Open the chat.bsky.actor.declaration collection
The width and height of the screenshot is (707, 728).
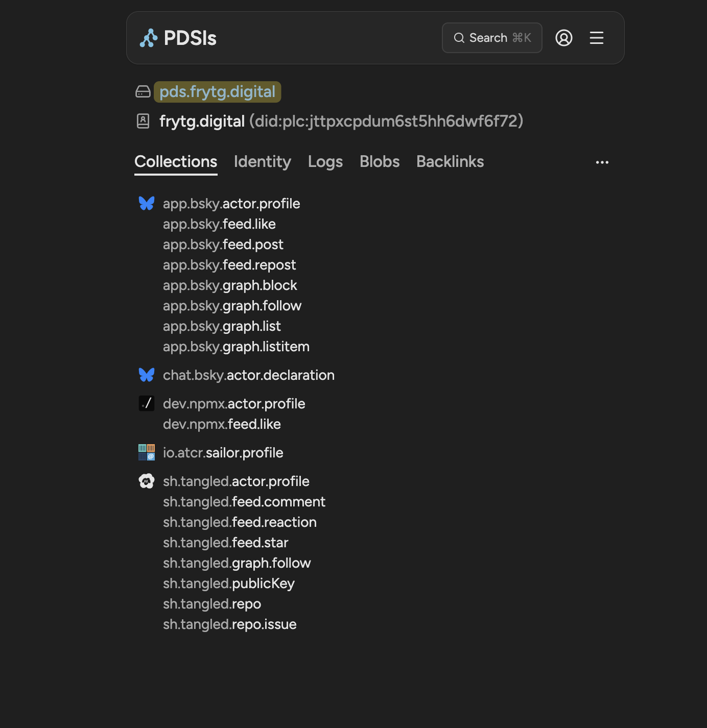click(x=249, y=375)
